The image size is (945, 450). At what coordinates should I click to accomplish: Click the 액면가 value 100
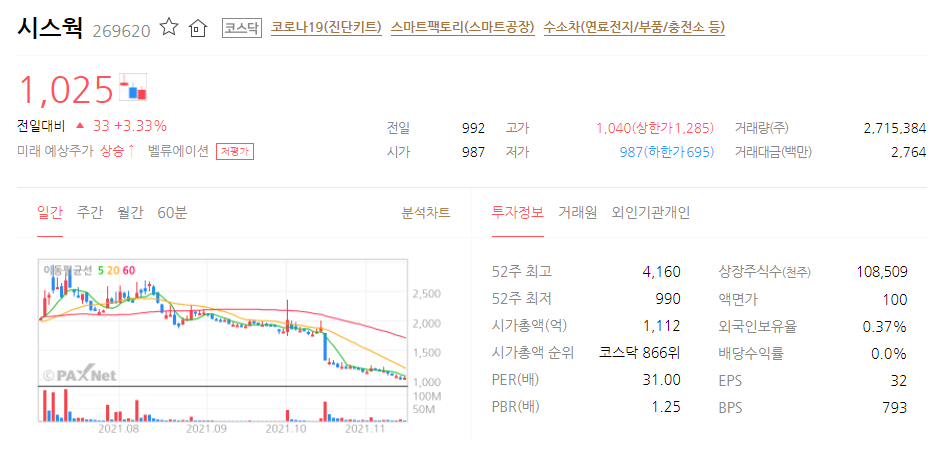coord(895,299)
